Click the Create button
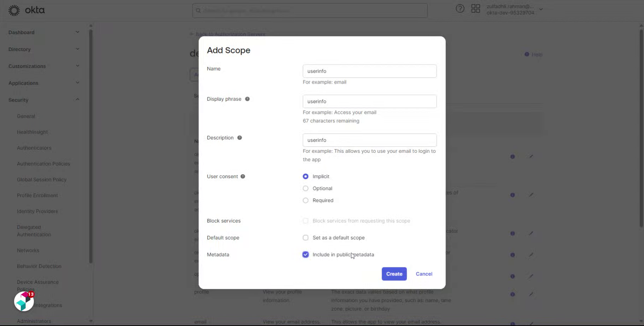The height and width of the screenshot is (326, 644). (x=394, y=274)
